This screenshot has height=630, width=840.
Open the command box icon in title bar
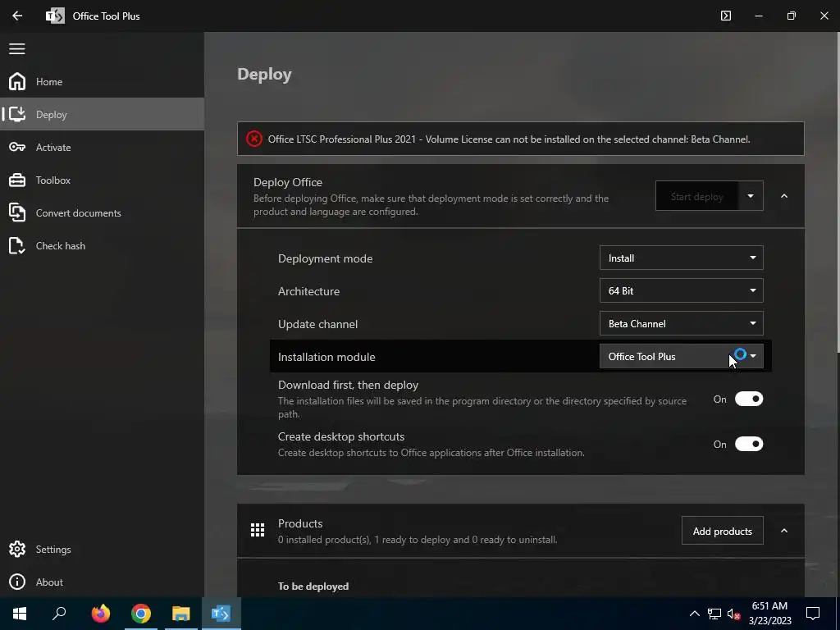pos(725,16)
